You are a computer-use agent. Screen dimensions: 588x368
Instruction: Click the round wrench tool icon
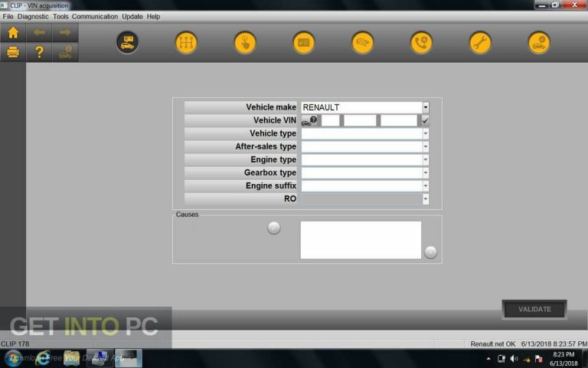(x=480, y=43)
